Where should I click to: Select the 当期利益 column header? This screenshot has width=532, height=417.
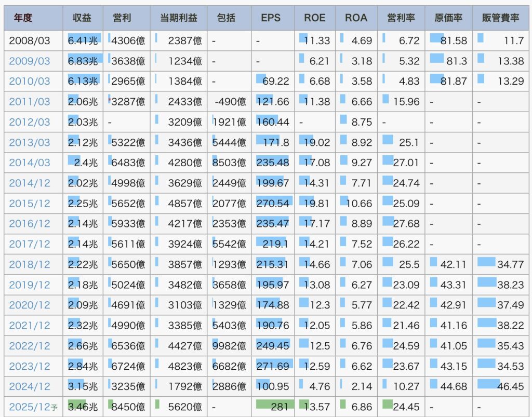[x=178, y=18]
